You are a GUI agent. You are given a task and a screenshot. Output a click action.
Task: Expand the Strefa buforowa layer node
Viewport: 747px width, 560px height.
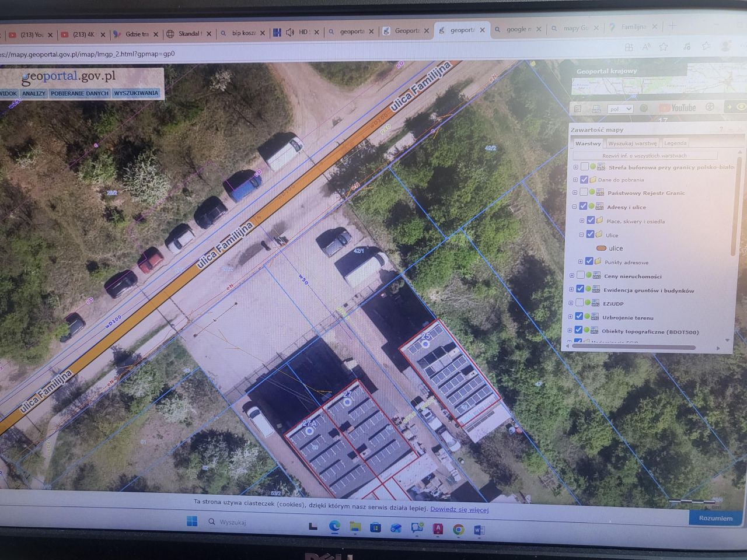(x=575, y=167)
